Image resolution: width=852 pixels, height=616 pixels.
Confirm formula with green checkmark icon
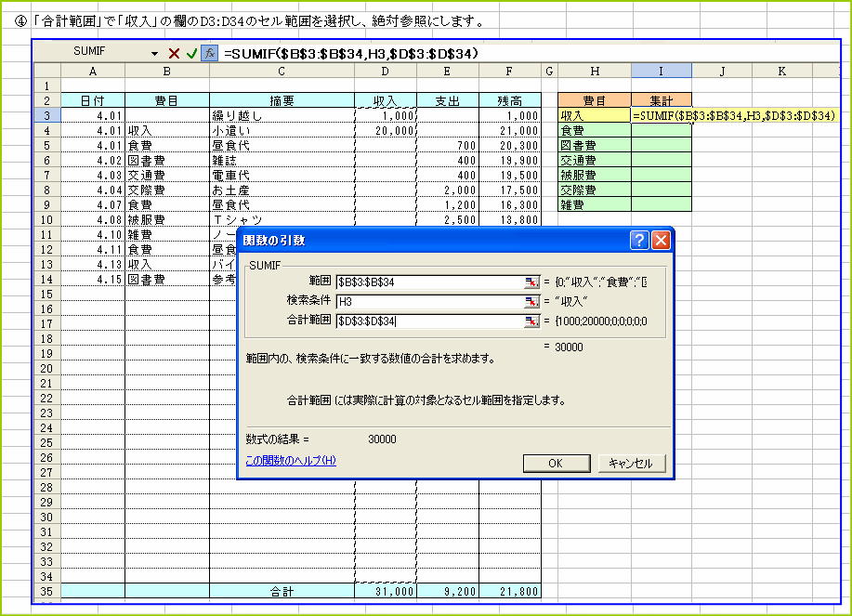191,53
